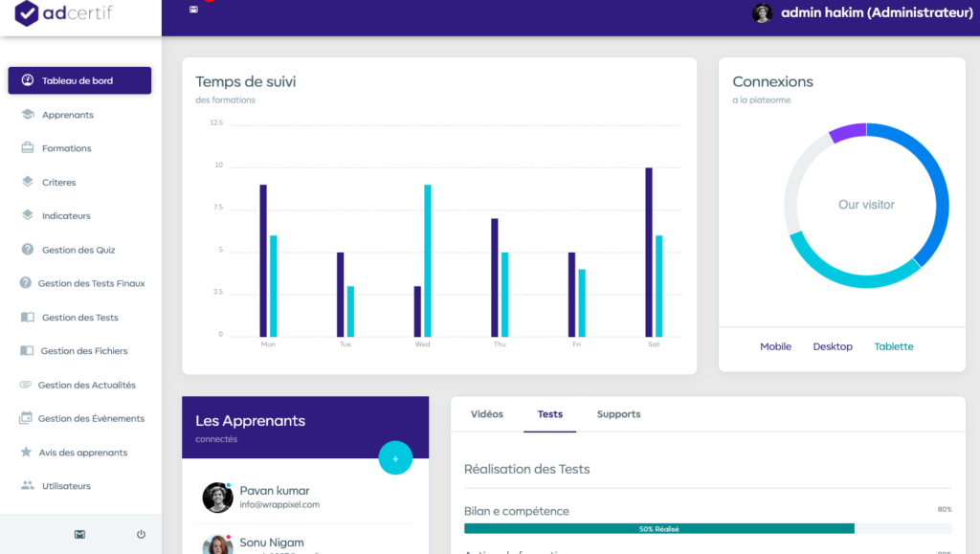This screenshot has width=980, height=554.
Task: Select the Tests tab
Action: [549, 414]
